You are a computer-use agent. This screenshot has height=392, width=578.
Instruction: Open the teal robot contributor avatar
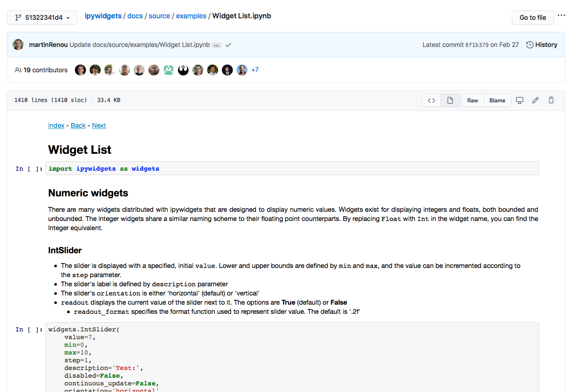click(169, 70)
